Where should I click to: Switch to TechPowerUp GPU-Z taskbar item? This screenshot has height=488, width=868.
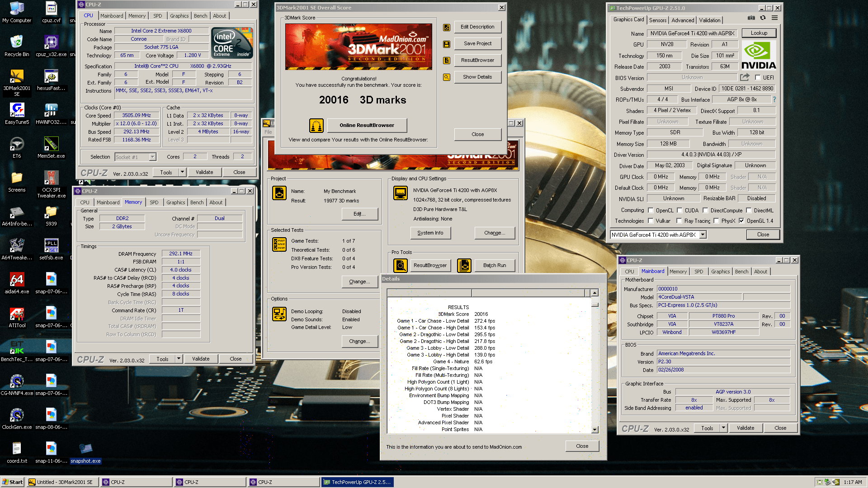coord(357,482)
